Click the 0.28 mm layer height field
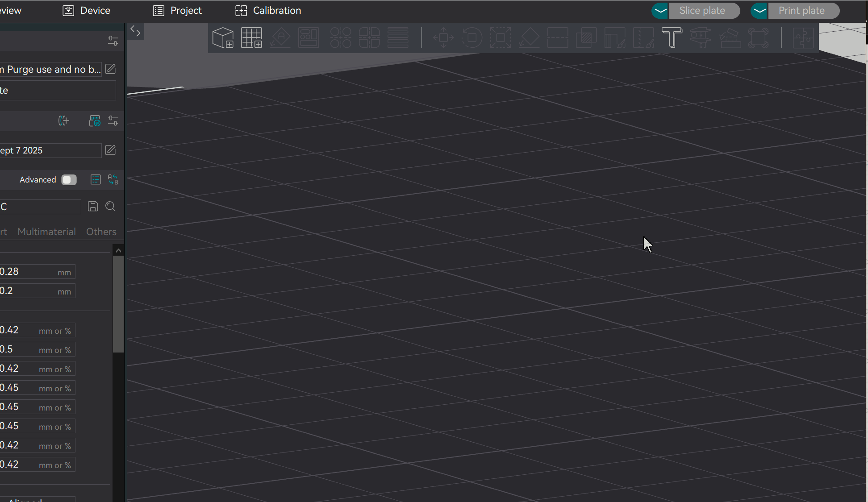Screen dimensions: 868x502 coord(38,272)
